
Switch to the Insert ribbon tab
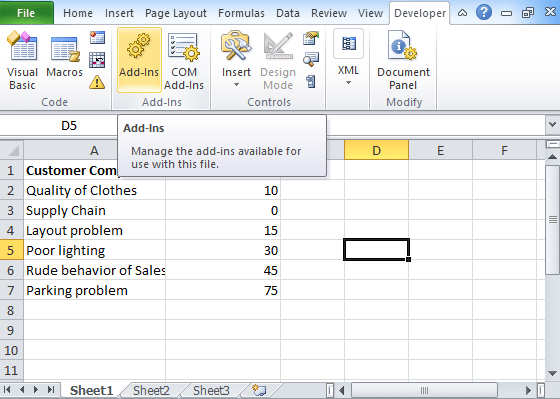click(119, 13)
